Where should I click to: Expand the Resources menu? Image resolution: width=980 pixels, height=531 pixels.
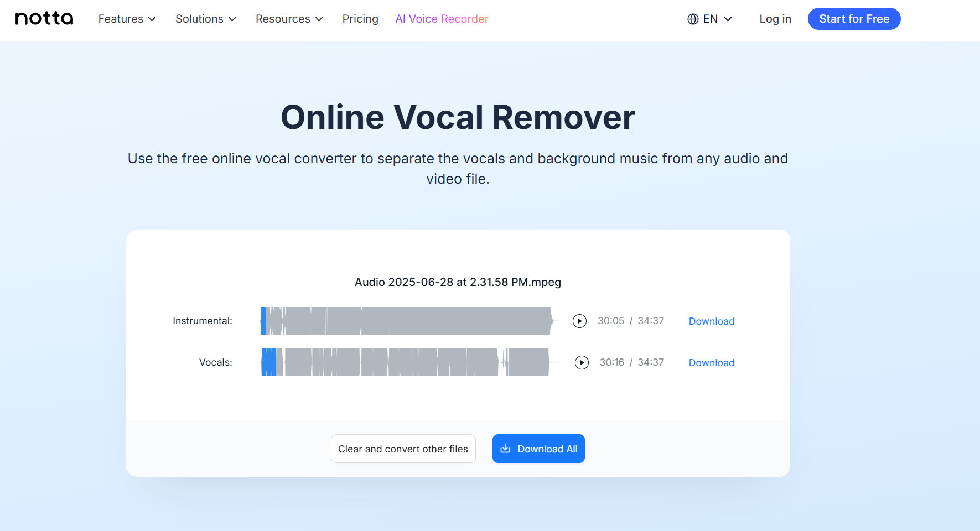click(289, 18)
